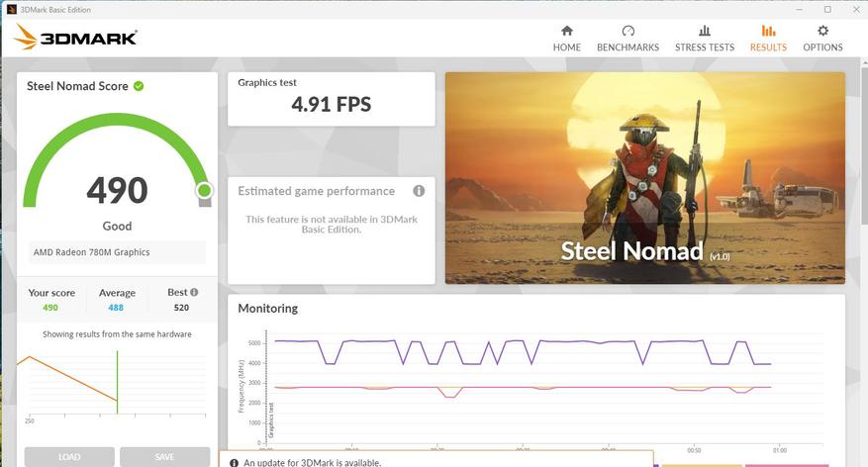Screen dimensions: 868x467
Task: Minimize the 3DMark window
Action: (x=800, y=10)
